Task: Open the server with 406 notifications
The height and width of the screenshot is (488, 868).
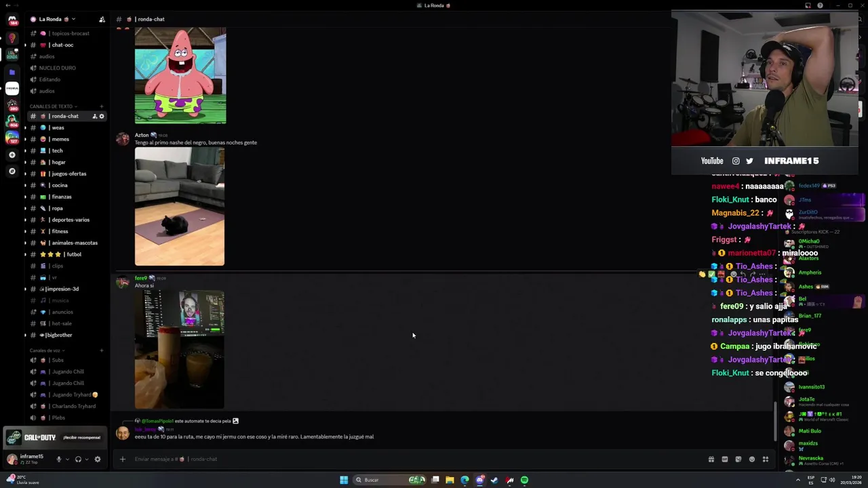Action: point(12,121)
